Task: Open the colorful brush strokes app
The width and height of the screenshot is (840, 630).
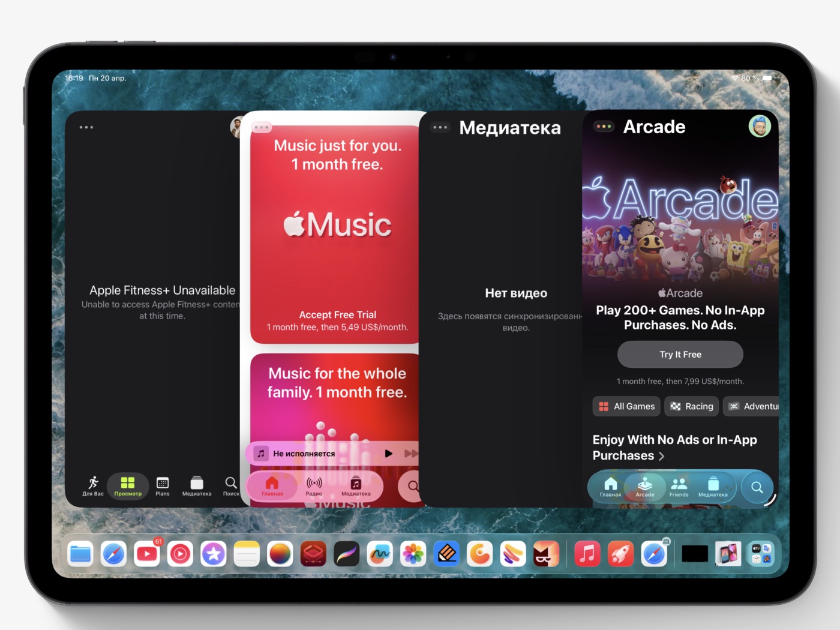Action: (513, 554)
